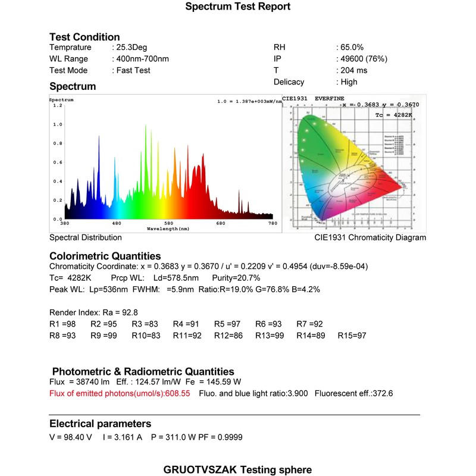Click the Delicacy High setting
The width and height of the screenshot is (476, 476).
[315, 82]
